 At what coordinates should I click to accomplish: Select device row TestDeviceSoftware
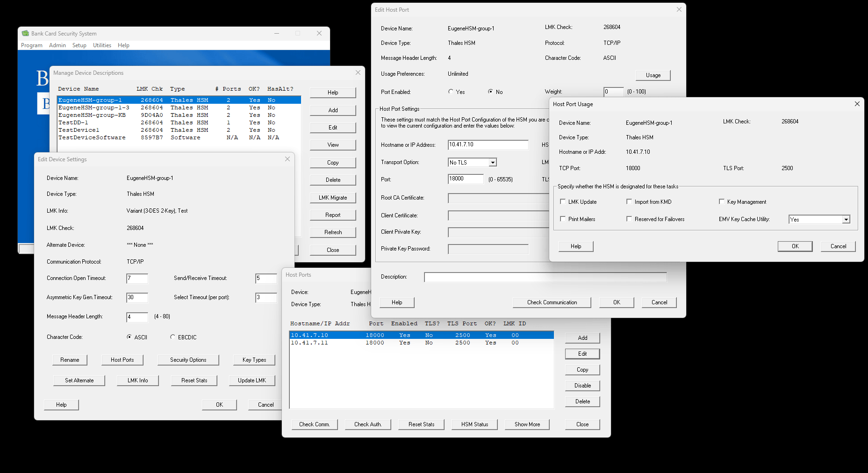pos(179,137)
